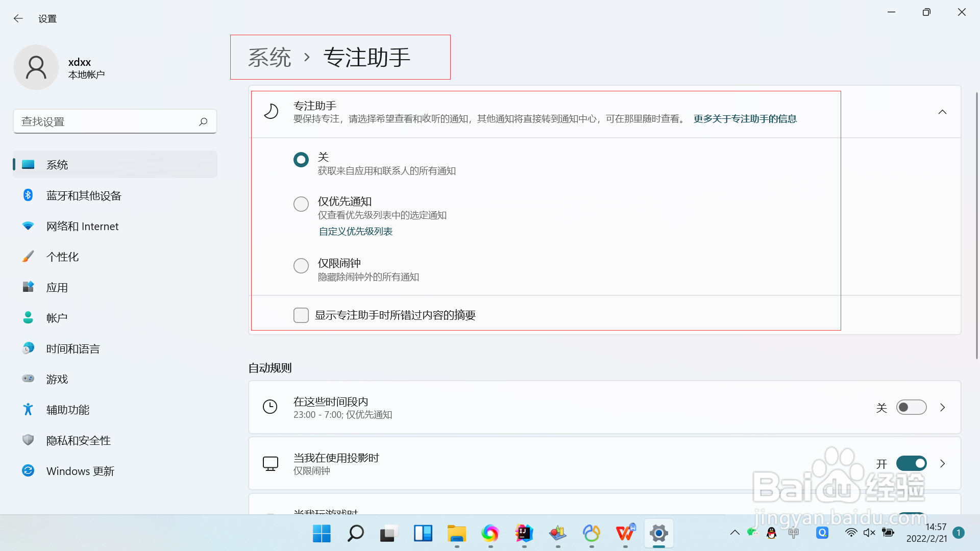Select the 关 radio button

(x=301, y=159)
